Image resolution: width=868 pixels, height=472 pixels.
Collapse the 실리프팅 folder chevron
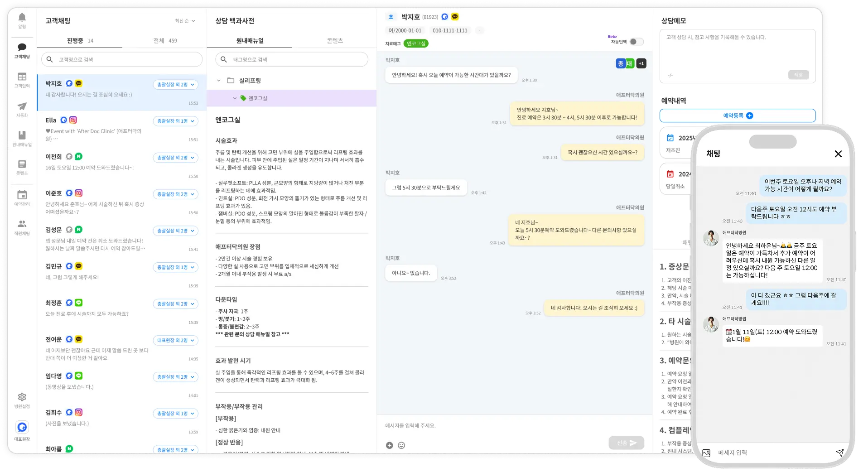pos(218,81)
